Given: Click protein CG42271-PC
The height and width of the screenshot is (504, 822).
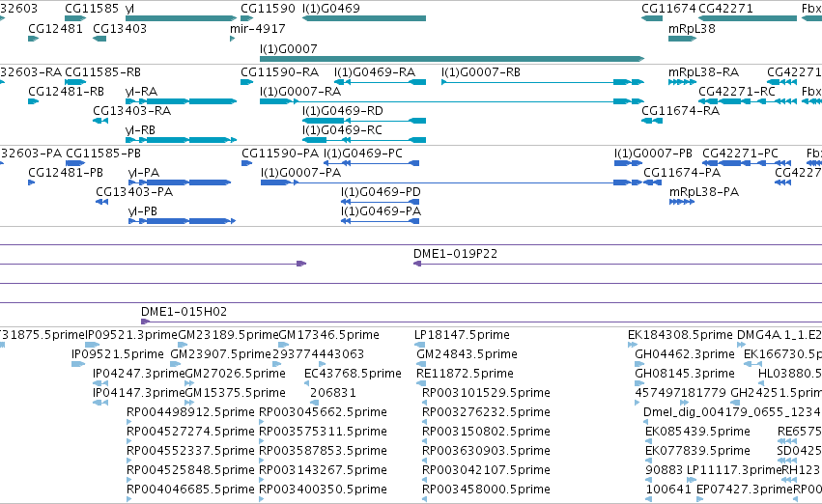Looking at the screenshot, I should click(x=740, y=153).
